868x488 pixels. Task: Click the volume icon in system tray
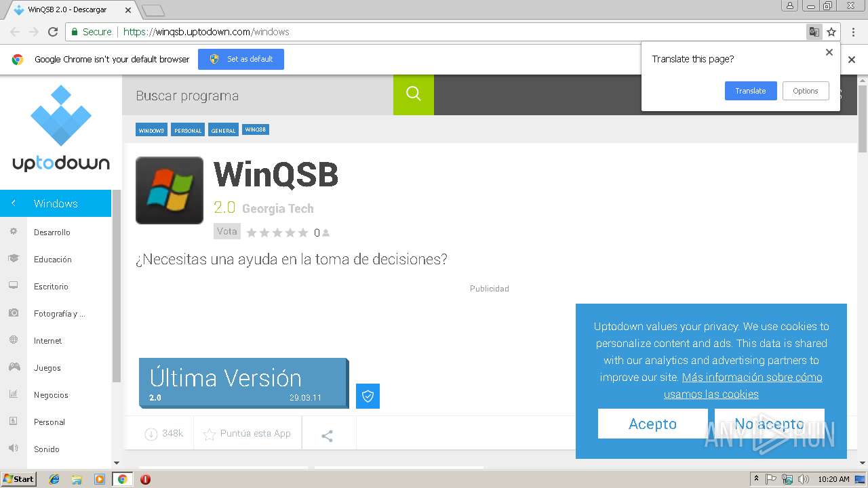point(804,479)
